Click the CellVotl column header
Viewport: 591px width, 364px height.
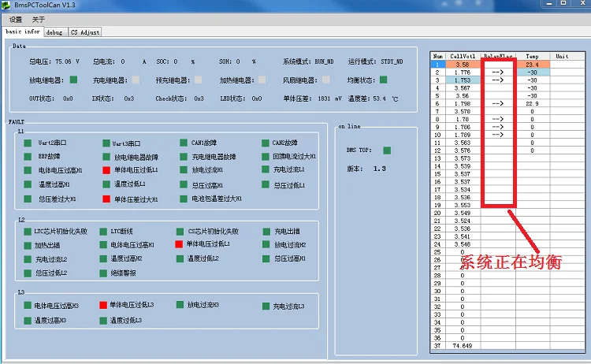[463, 57]
